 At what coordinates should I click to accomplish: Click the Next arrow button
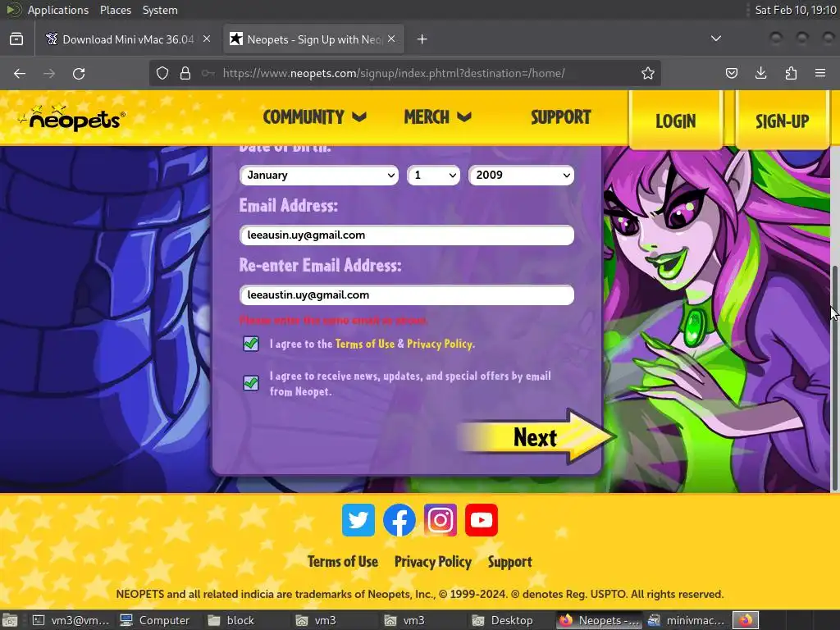(x=537, y=437)
